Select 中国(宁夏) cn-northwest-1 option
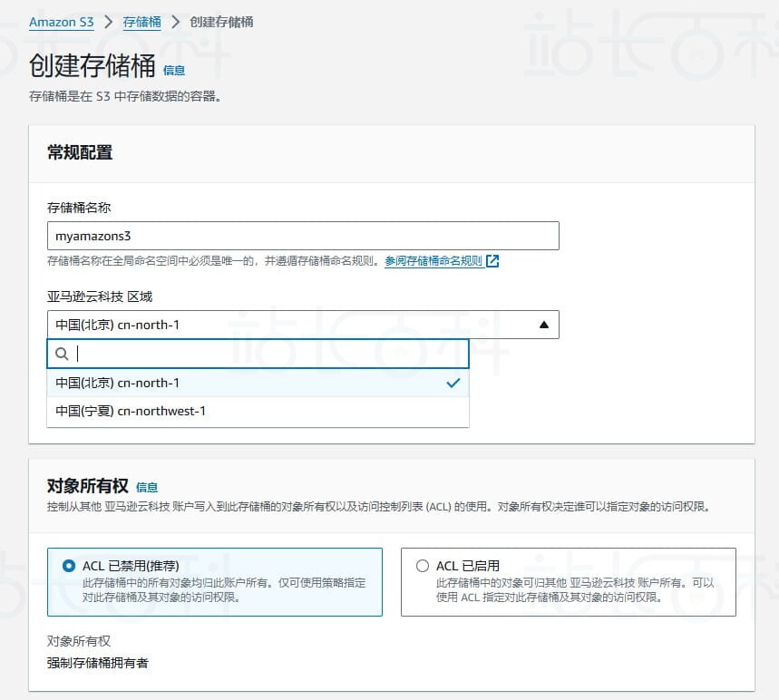Screen dimensions: 779x700 click(x=258, y=412)
